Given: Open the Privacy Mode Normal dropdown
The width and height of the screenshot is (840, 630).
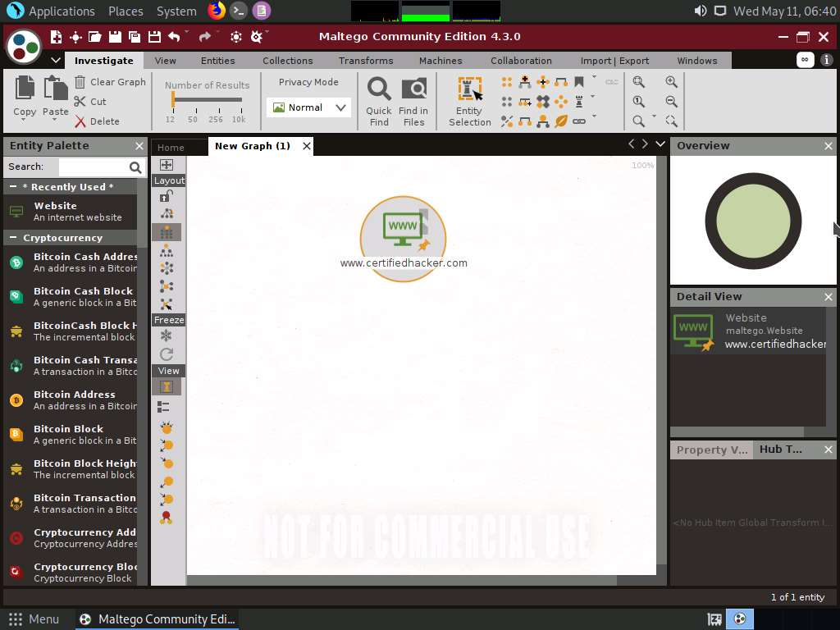Looking at the screenshot, I should (x=308, y=107).
